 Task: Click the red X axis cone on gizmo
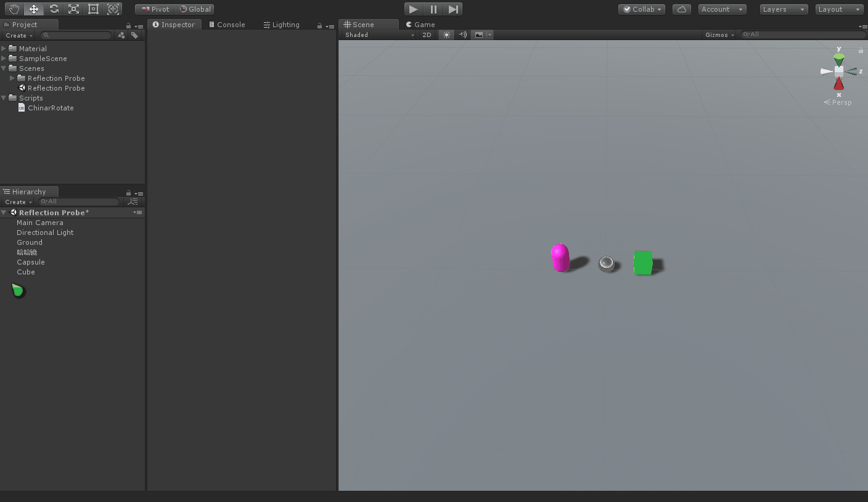(x=839, y=84)
